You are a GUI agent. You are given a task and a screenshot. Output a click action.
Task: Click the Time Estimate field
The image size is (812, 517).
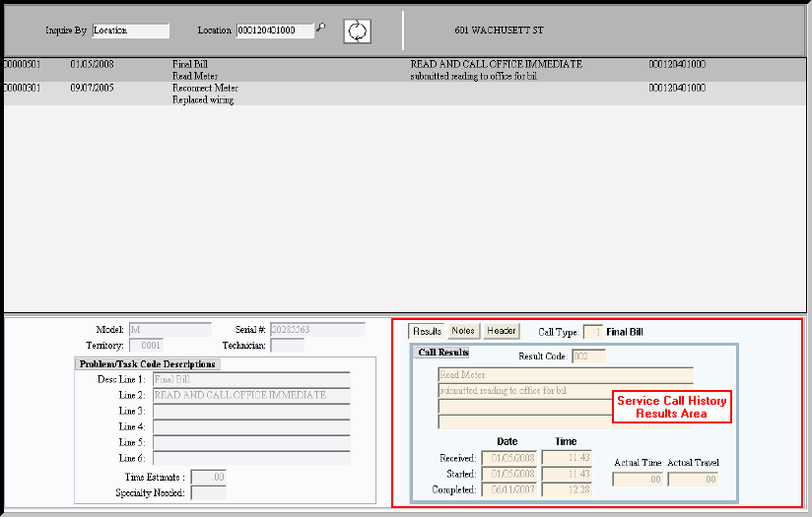207,478
